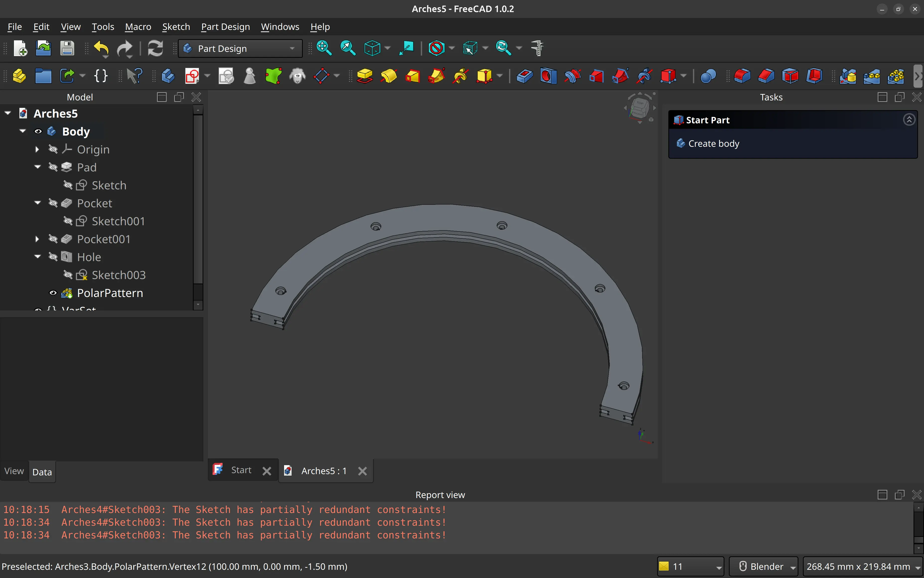Show the hidden Pad feature
924x578 pixels.
click(53, 167)
